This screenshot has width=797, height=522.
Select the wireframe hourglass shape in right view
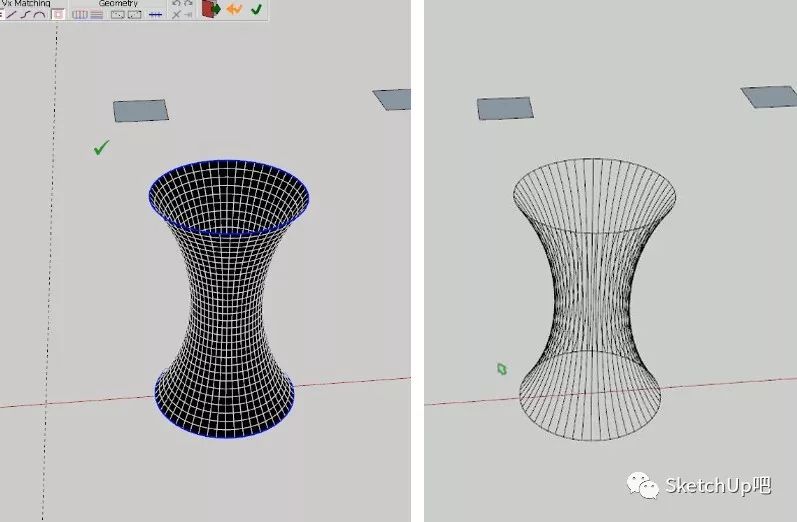click(594, 300)
